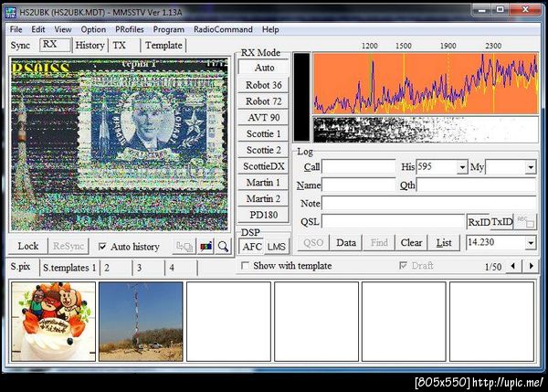Click the ReSync button
The image size is (548, 392).
coord(68,246)
